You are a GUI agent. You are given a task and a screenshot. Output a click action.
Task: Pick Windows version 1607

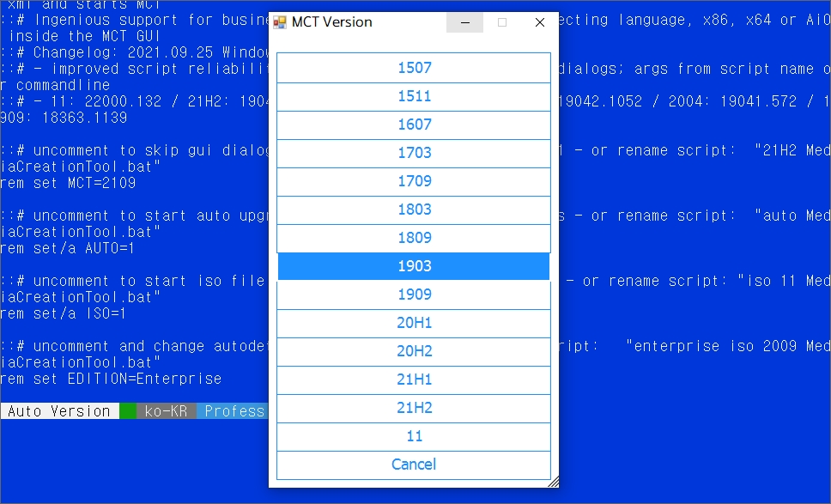(x=414, y=124)
